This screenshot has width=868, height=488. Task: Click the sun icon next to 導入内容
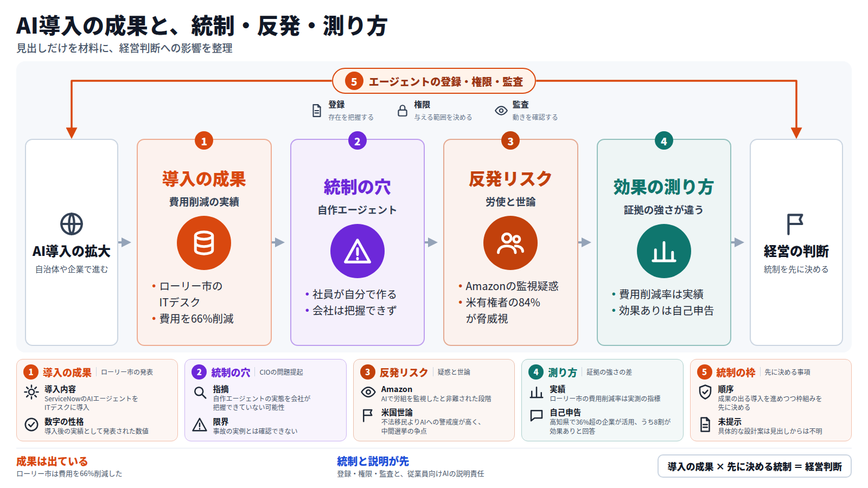tap(31, 392)
